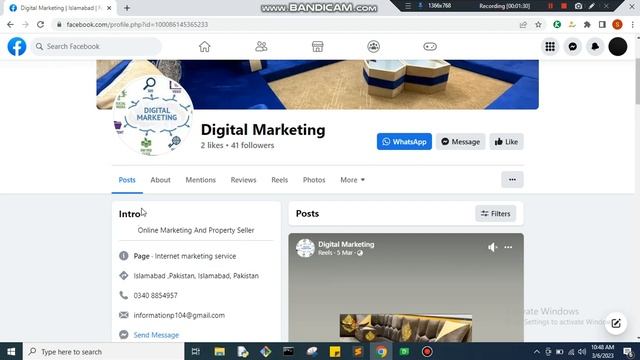Click the Islamabad, Pakistan address line
Image resolution: width=640 pixels, height=360 pixels.
[x=196, y=276]
